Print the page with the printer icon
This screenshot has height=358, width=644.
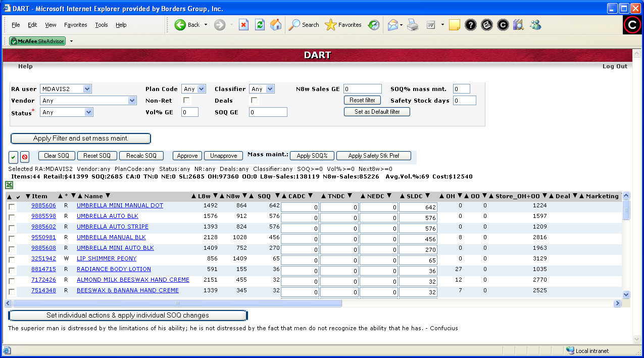[413, 25]
